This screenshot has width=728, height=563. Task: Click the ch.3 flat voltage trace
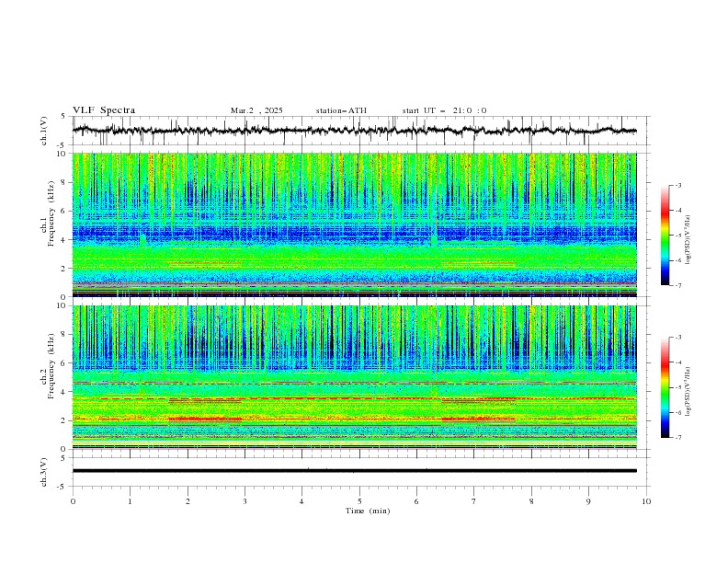pyautogui.click(x=354, y=471)
